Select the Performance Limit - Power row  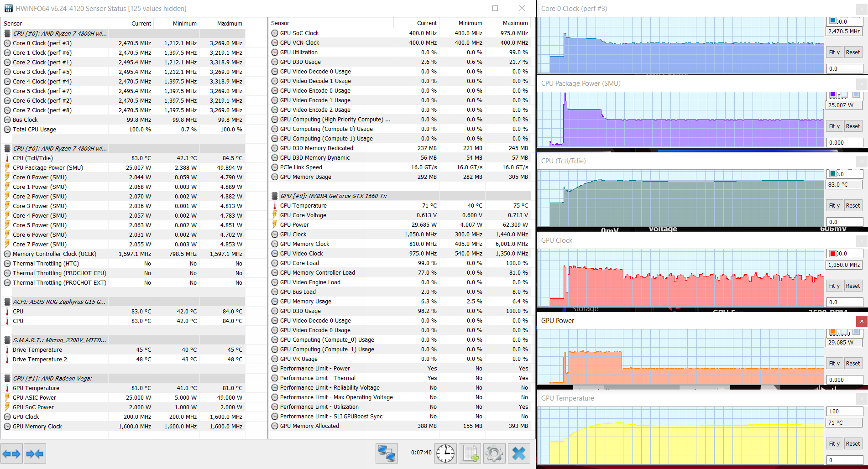tap(400, 369)
